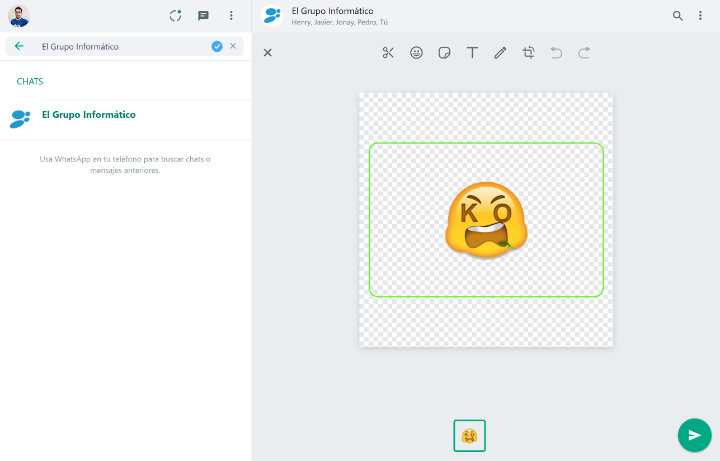
Task: Click the KO emoji sticker on canvas
Action: coord(486,219)
